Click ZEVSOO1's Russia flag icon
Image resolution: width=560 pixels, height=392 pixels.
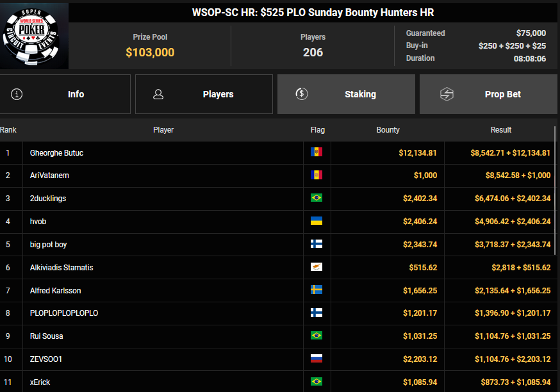(317, 359)
